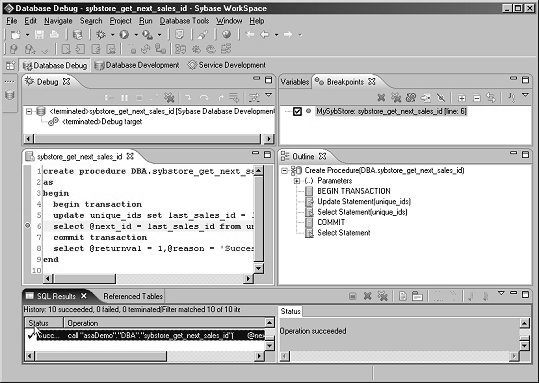
Task: Select BEGIN TRANSACTION in Outline
Action: click(x=354, y=191)
